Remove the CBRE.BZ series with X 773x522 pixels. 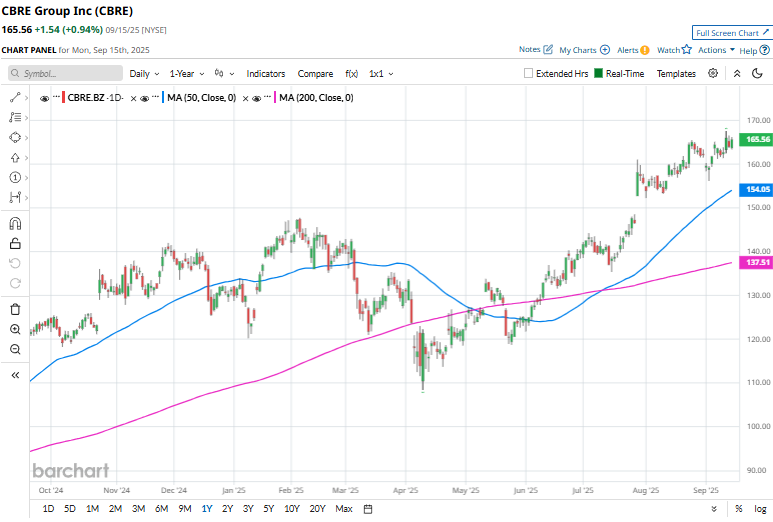click(x=133, y=99)
